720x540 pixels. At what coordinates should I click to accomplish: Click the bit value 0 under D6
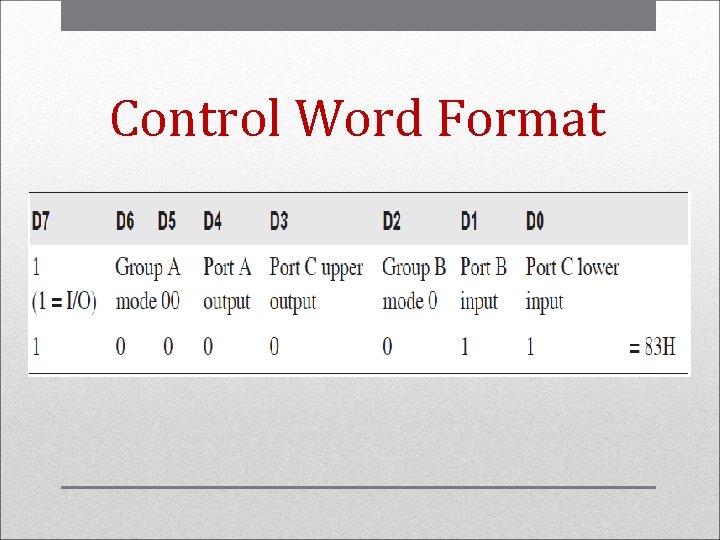tap(120, 347)
